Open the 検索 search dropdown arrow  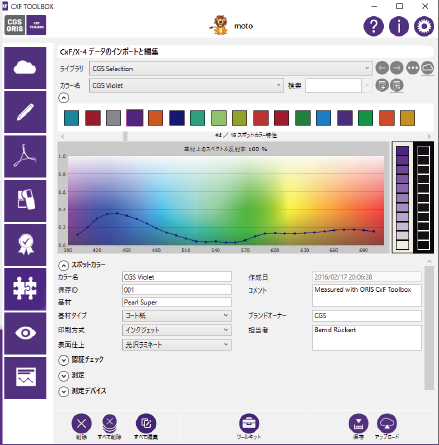point(367,86)
